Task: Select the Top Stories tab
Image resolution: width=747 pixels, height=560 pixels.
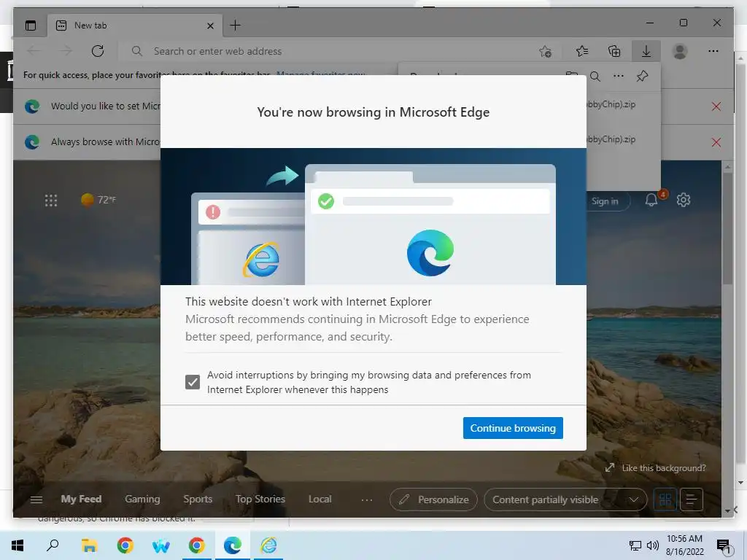Action: tap(260, 499)
